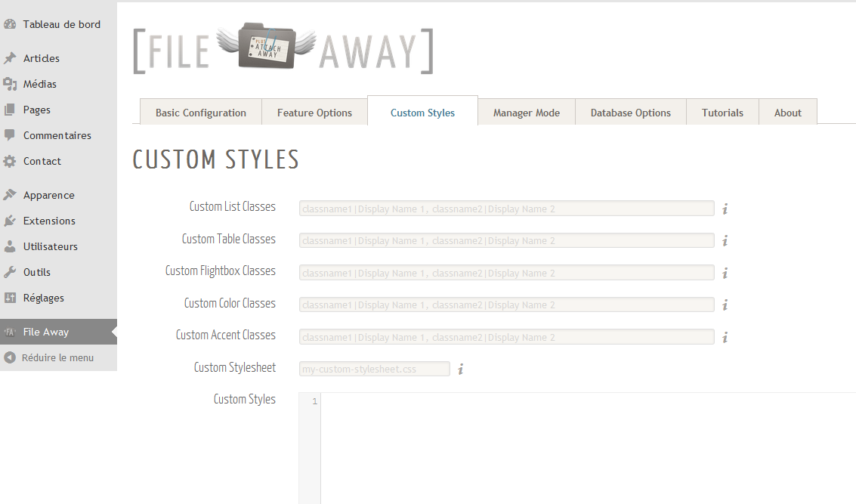The image size is (856, 504).
Task: Open the About tab
Action: click(x=788, y=113)
